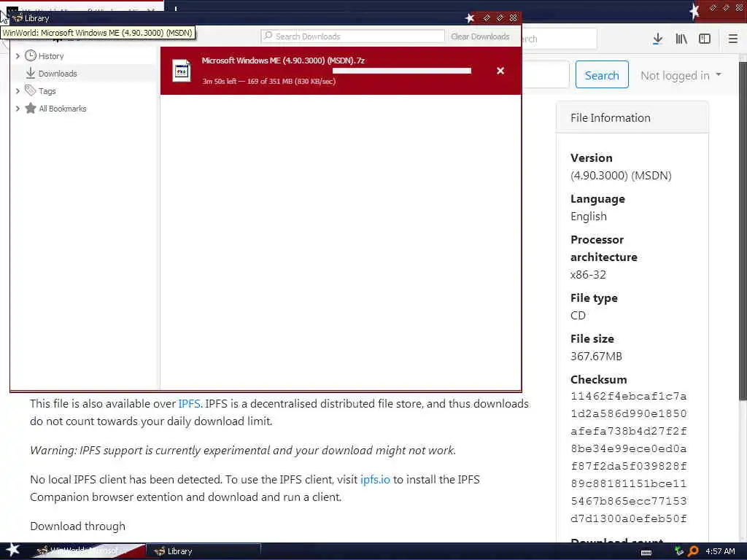Switch to WinWorld taskbar window button
The image size is (747, 560).
(x=90, y=551)
